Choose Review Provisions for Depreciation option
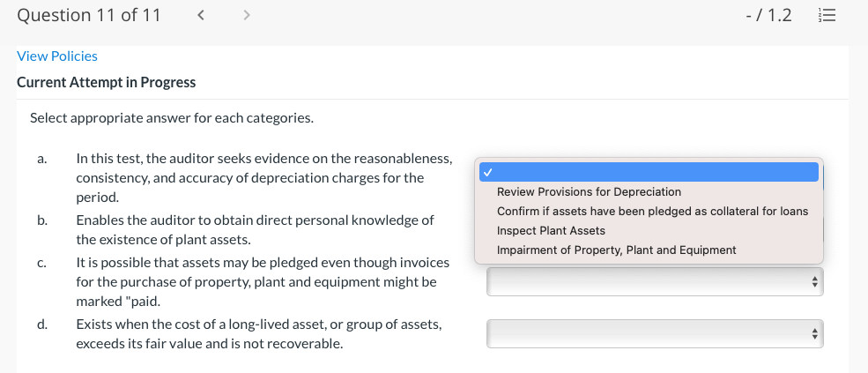 589,191
